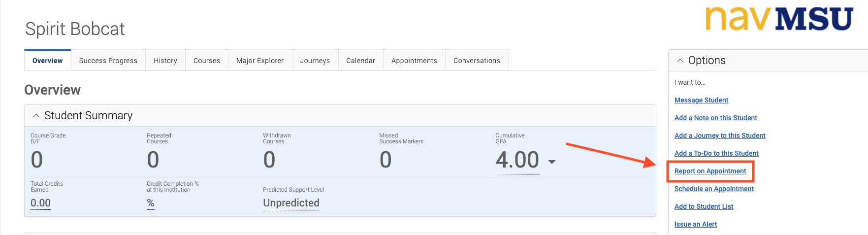Open the Cumulative GPA dropdown arrow
Image resolution: width=868 pixels, height=235 pixels.
[552, 162]
